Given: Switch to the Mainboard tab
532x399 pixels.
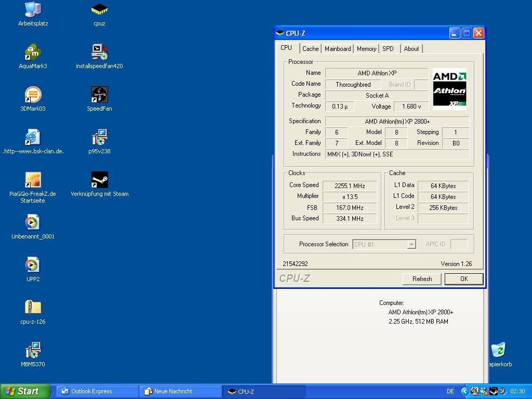Looking at the screenshot, I should pyautogui.click(x=338, y=49).
